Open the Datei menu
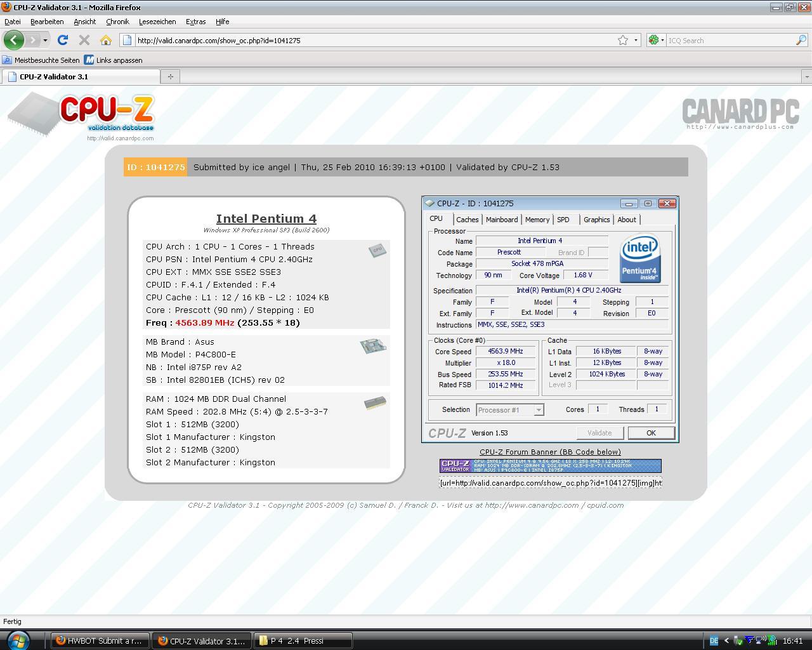This screenshot has width=812, height=650. pyautogui.click(x=13, y=22)
